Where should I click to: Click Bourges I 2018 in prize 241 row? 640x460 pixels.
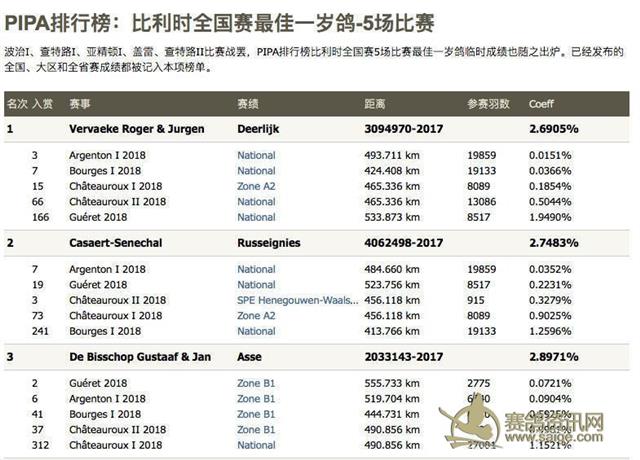[x=105, y=331]
